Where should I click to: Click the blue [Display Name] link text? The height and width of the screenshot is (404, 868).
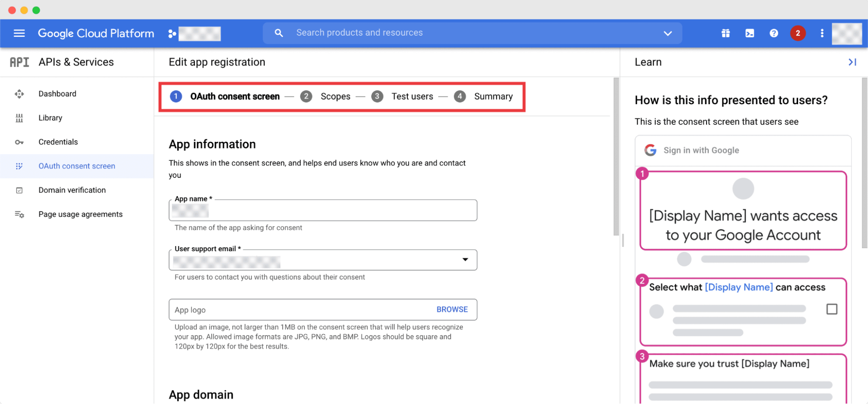(x=739, y=287)
